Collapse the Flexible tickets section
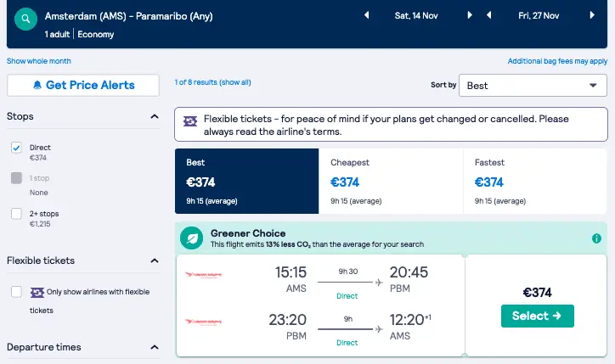Image resolution: width=615 pixels, height=364 pixels. click(x=155, y=260)
